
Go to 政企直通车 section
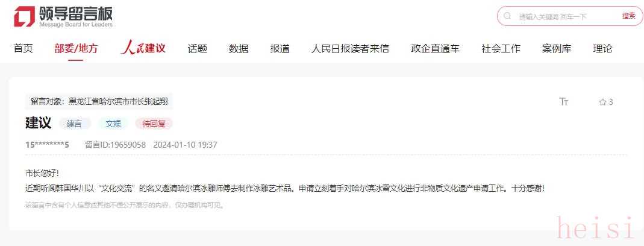(435, 49)
